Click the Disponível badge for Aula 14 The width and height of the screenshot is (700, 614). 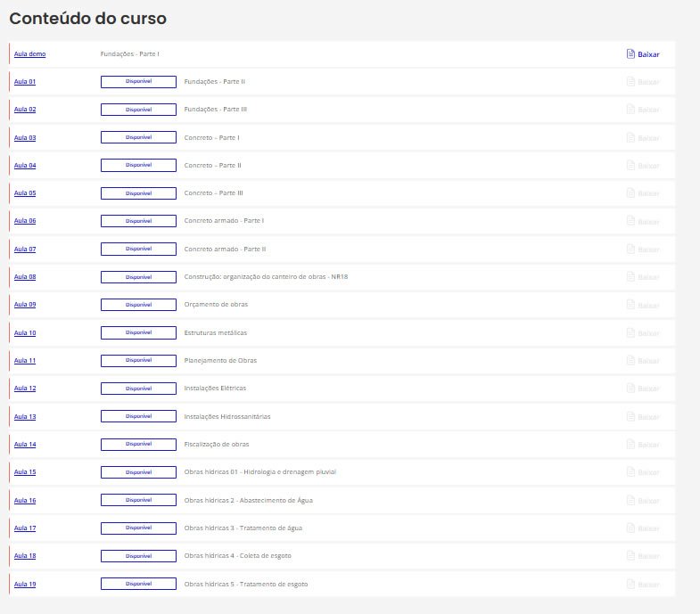[x=138, y=444]
